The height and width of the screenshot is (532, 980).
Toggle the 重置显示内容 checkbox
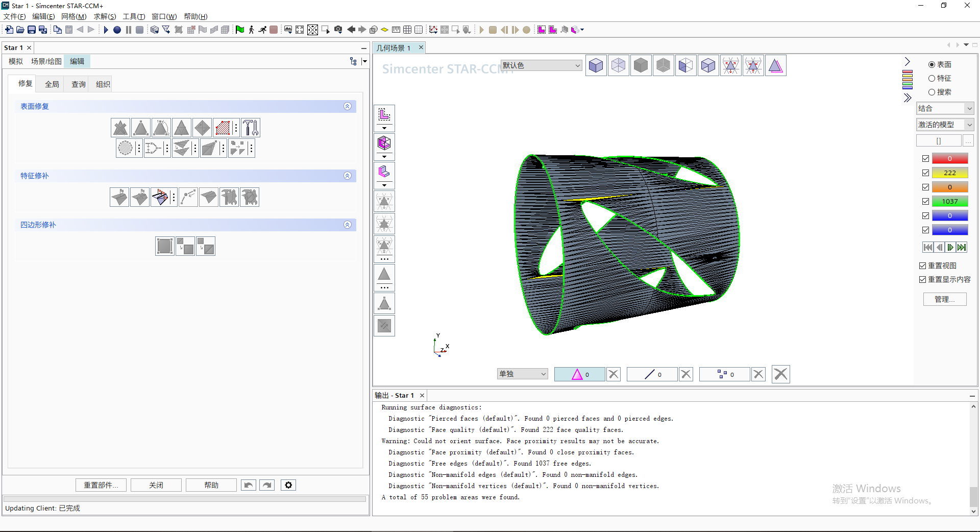coord(922,279)
